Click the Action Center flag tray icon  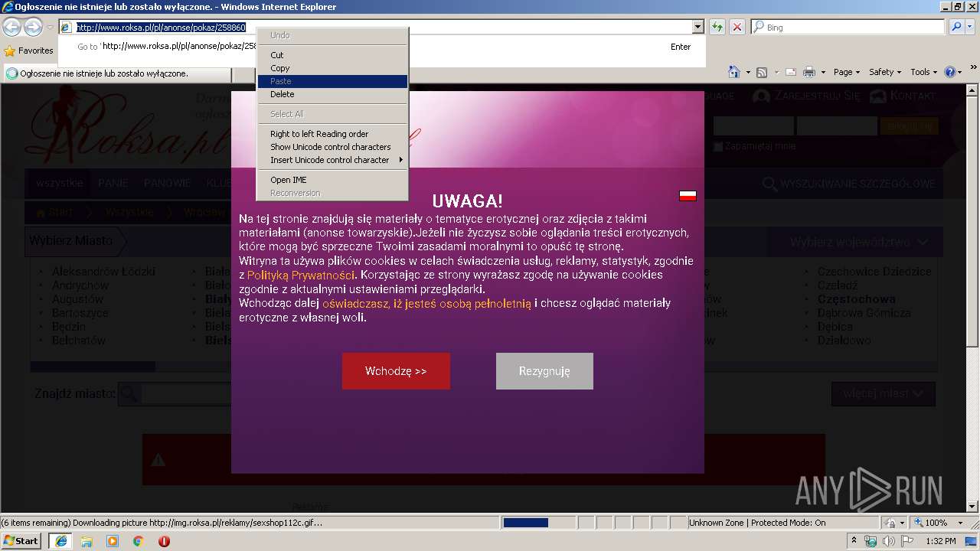[907, 541]
